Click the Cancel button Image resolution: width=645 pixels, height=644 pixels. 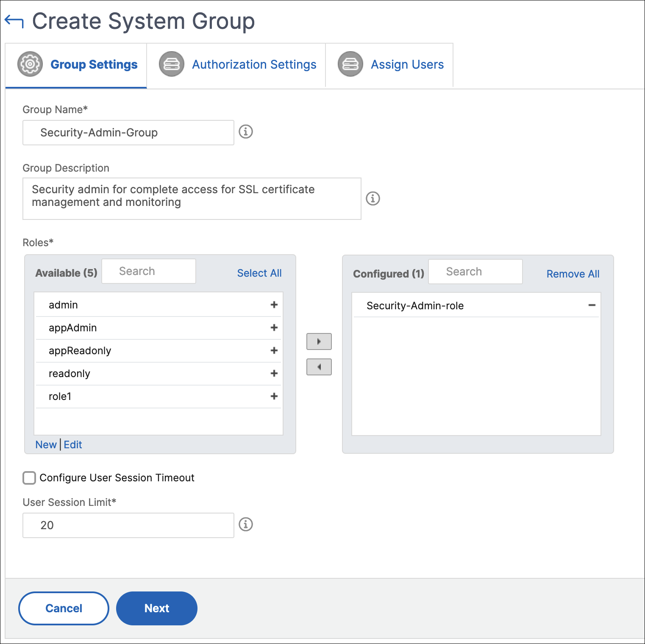[x=64, y=608]
